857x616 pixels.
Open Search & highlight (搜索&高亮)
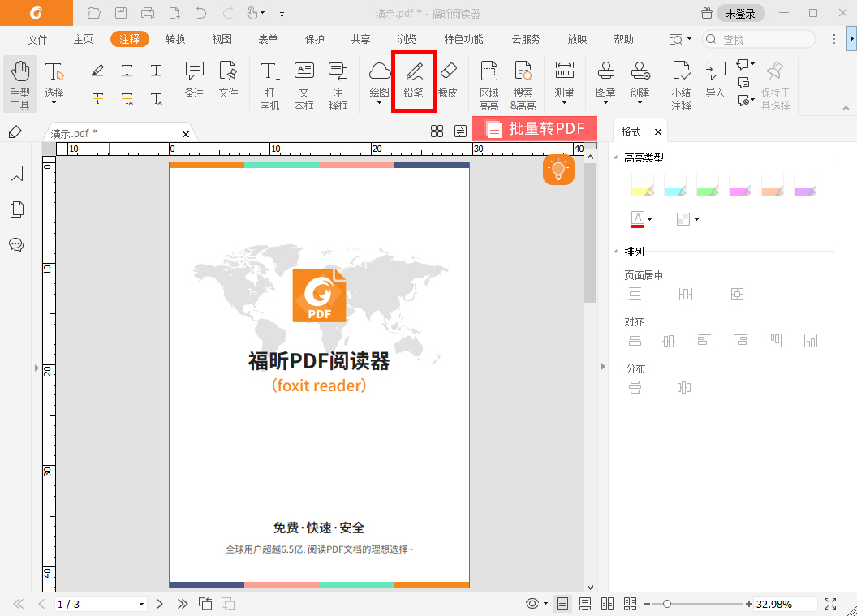click(523, 85)
